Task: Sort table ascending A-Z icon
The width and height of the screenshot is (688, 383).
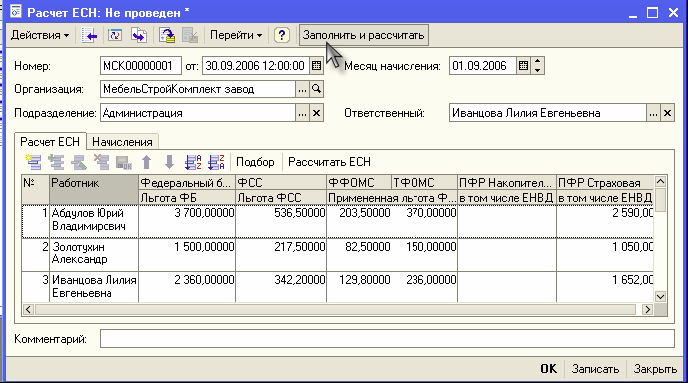Action: [x=193, y=162]
